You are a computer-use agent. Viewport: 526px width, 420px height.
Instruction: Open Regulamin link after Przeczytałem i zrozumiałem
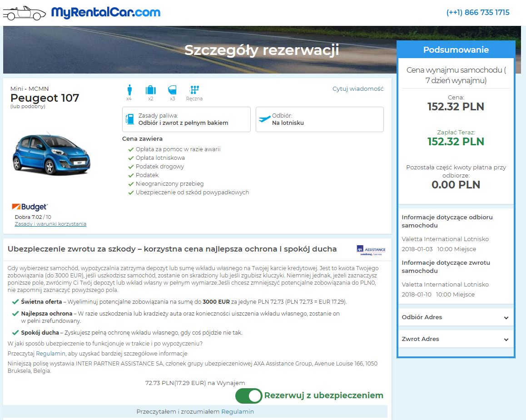point(238,412)
